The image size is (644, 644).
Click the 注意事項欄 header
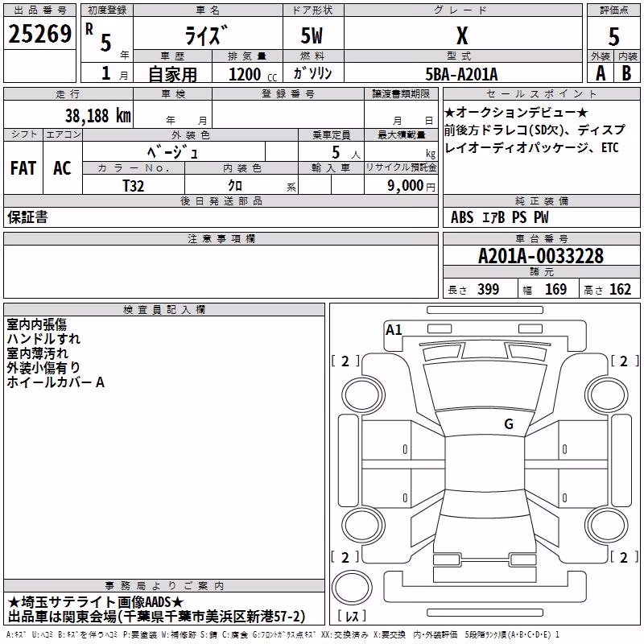[x=221, y=238]
